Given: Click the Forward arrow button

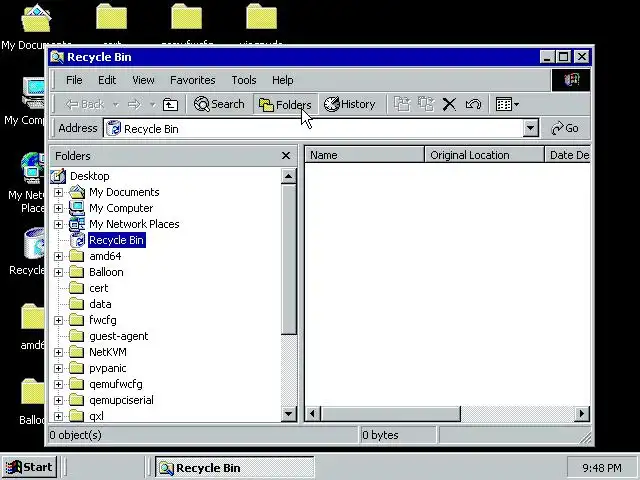Looking at the screenshot, I should (134, 104).
